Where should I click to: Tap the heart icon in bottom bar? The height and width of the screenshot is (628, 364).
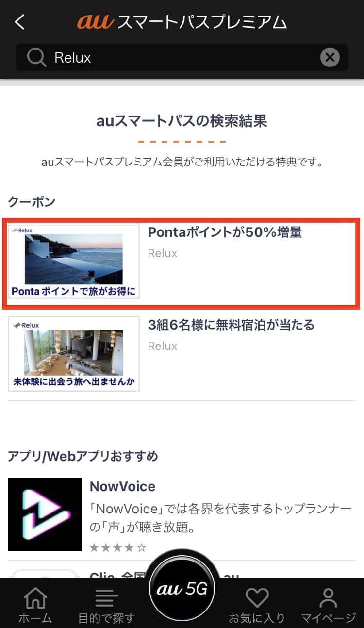[x=257, y=597]
